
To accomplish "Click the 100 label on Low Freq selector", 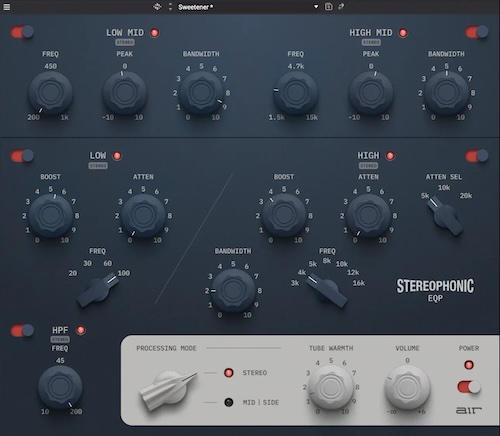I will pos(124,273).
